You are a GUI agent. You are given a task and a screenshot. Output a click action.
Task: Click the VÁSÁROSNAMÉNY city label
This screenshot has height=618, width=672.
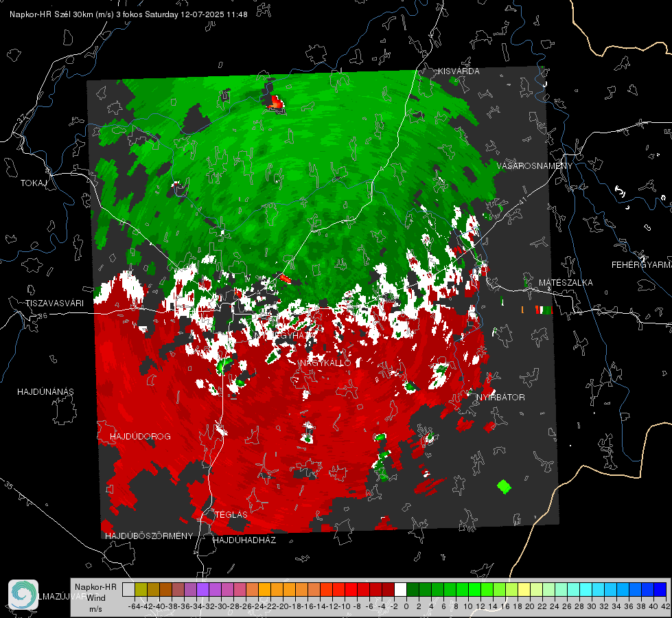pos(535,166)
